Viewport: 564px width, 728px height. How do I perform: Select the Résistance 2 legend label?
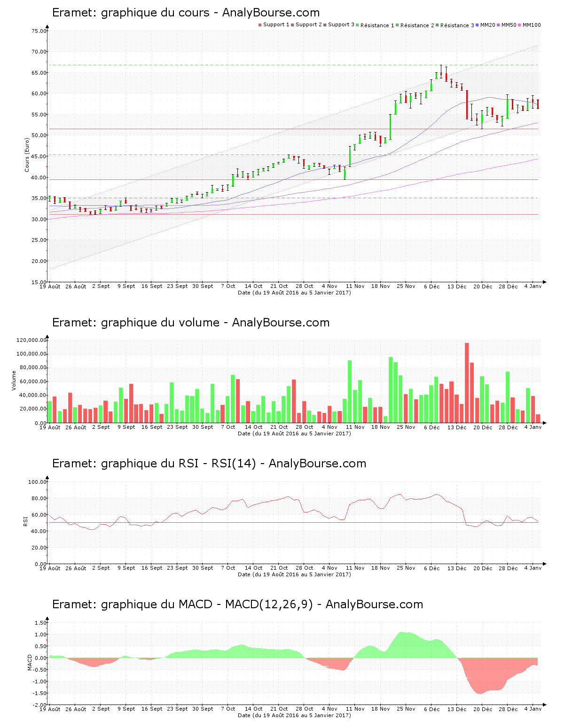click(417, 25)
